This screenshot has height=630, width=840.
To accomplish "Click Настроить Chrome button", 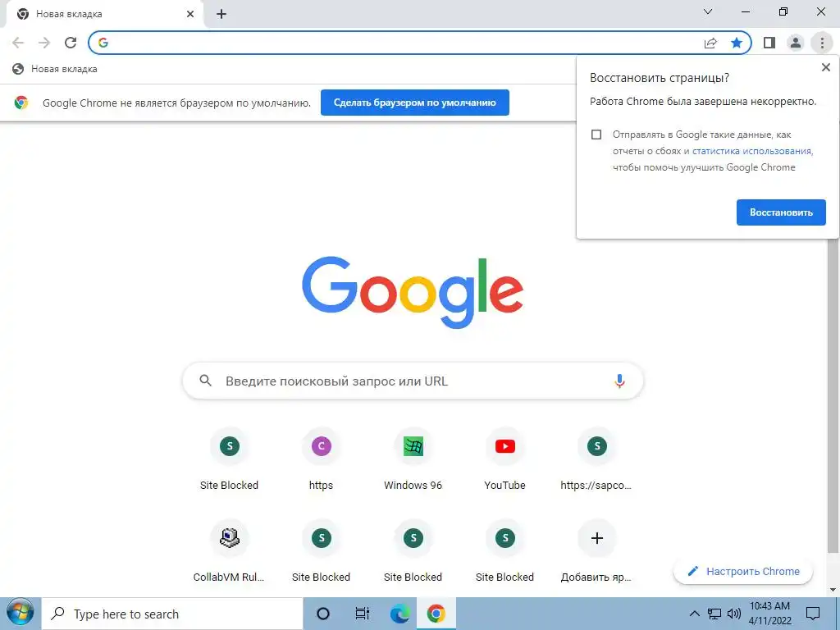I will [x=742, y=571].
